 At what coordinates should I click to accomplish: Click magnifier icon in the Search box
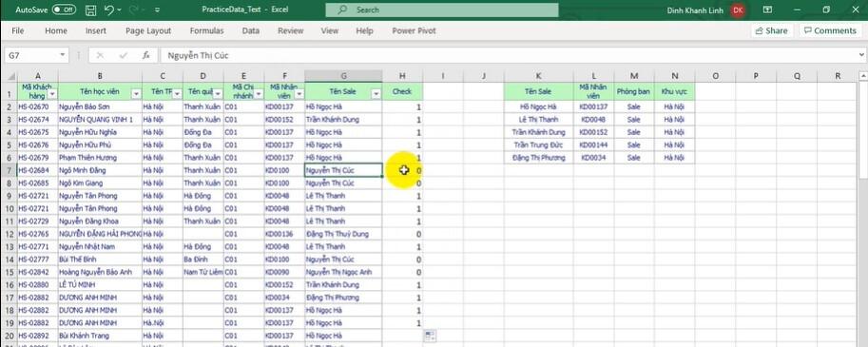(342, 10)
